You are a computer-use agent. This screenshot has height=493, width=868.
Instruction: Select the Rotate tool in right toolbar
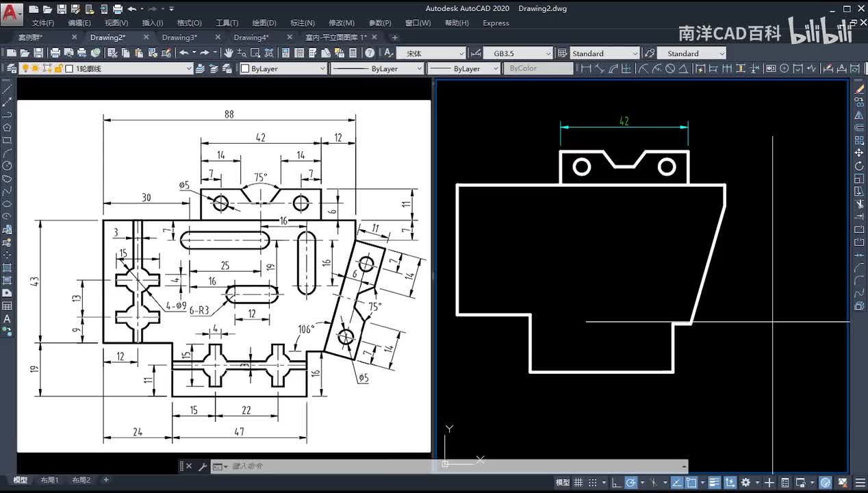tap(860, 166)
